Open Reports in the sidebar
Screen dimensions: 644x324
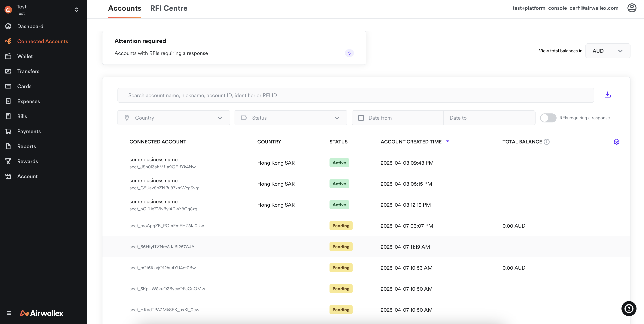26,146
